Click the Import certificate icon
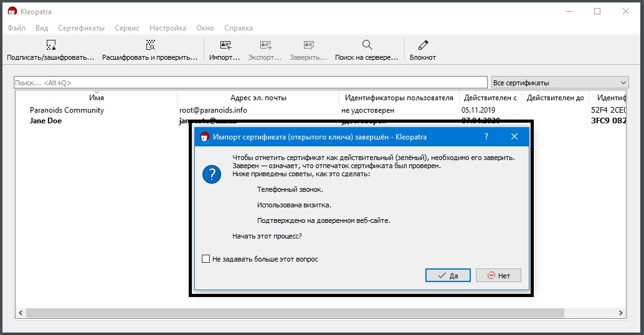 pos(225,45)
